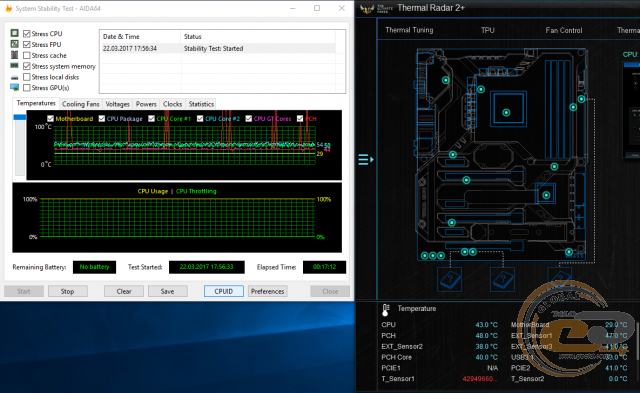640x393 pixels.
Task: Toggle CPU Core #1 graph checkbox
Action: pyautogui.click(x=151, y=119)
